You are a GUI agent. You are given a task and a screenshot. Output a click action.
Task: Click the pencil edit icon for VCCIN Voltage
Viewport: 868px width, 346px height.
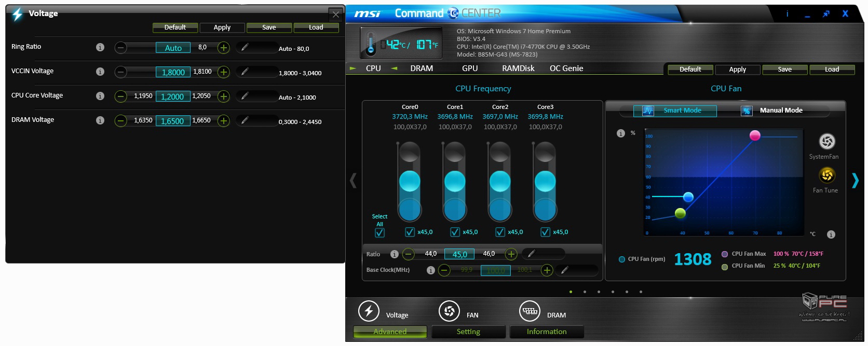[x=245, y=72]
